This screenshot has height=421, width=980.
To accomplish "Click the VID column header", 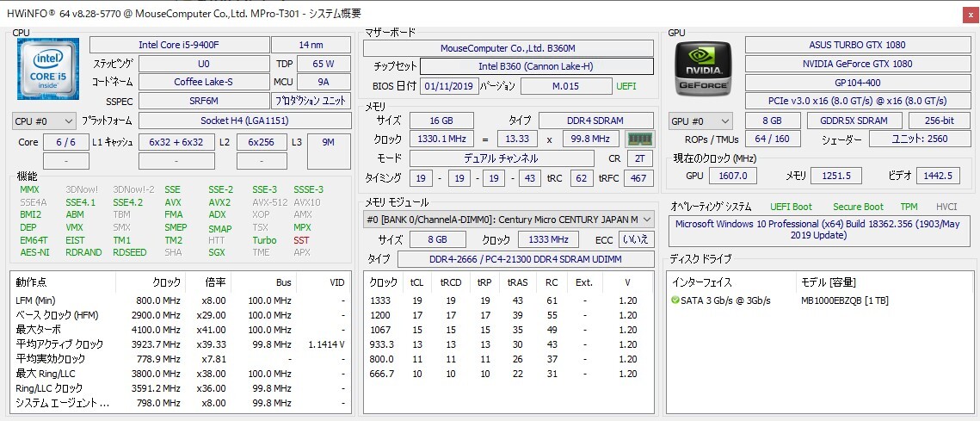I will point(323,282).
